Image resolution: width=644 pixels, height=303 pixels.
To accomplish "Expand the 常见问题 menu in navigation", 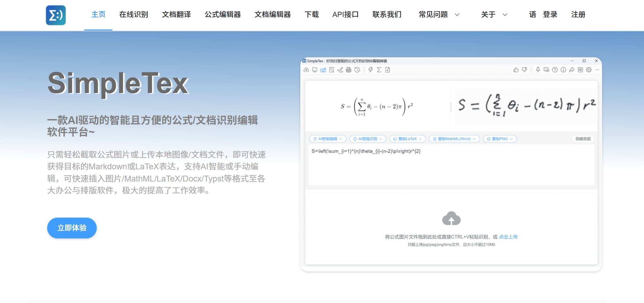I will [x=439, y=15].
